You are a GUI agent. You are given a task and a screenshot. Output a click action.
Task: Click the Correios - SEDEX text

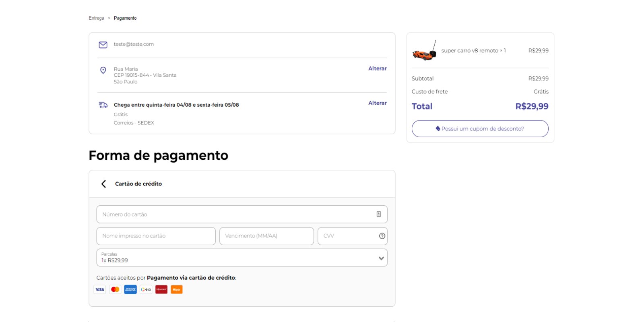click(134, 123)
